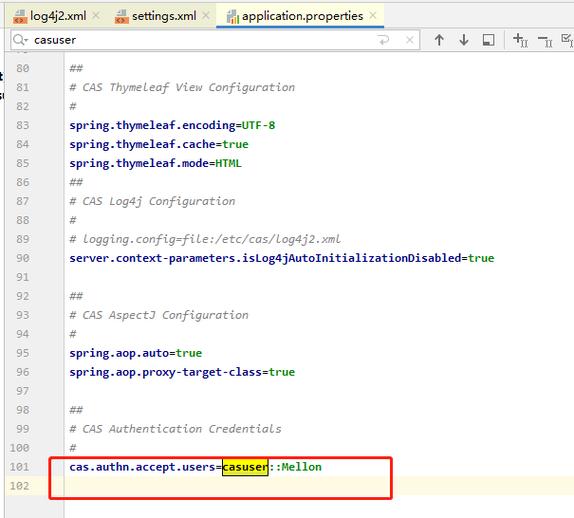Close the application.properties tab
The width and height of the screenshot is (574, 518).
click(x=373, y=16)
